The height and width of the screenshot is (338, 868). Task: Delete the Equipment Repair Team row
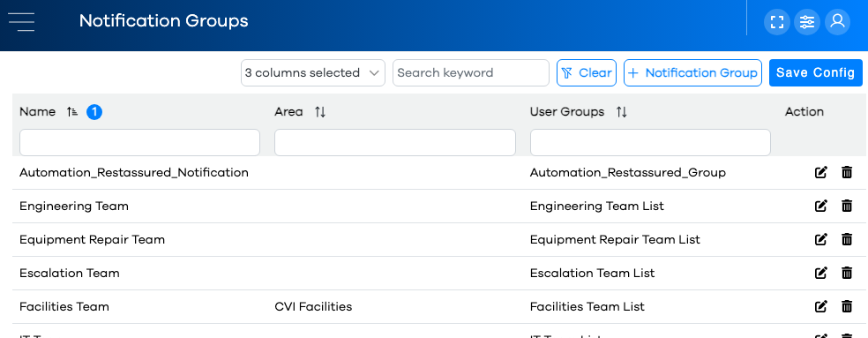click(847, 239)
